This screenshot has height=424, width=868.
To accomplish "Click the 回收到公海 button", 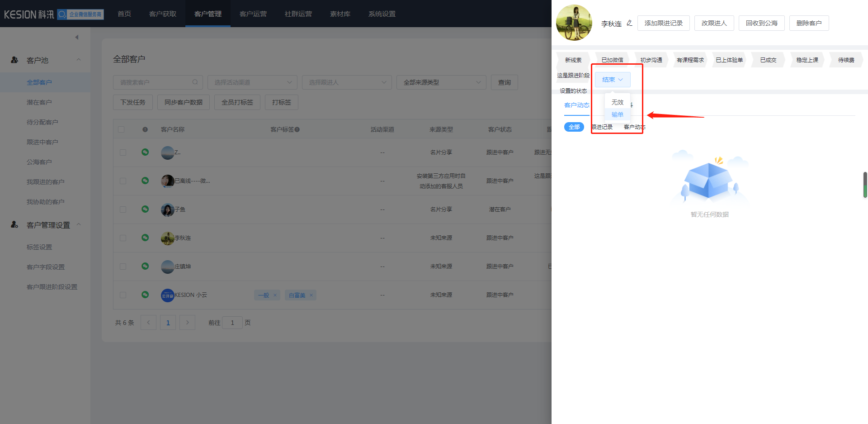I will pyautogui.click(x=761, y=23).
